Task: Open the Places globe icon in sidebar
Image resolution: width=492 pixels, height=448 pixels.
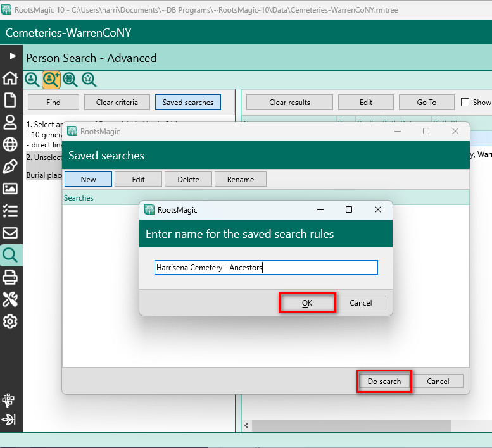Action: 10,144
